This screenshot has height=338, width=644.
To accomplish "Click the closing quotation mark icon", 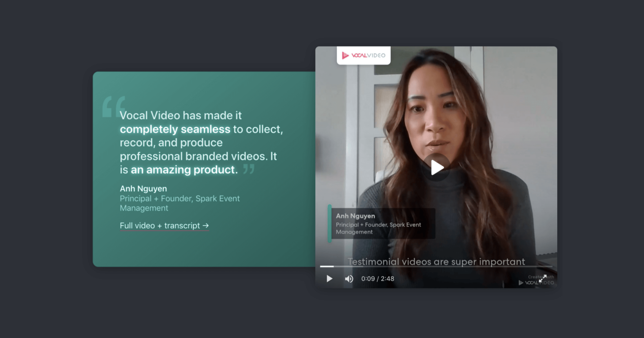I will point(248,169).
